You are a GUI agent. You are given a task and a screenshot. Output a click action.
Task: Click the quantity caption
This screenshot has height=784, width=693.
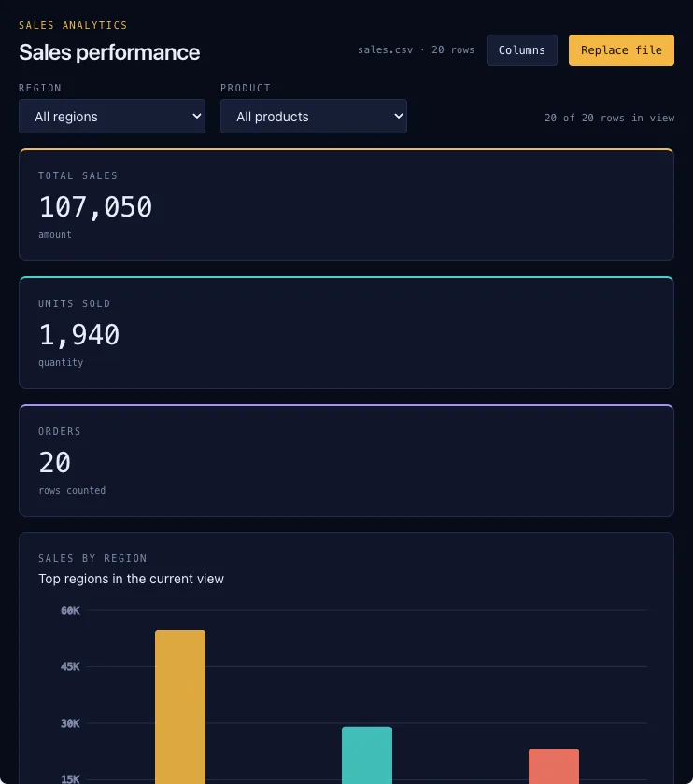click(61, 362)
